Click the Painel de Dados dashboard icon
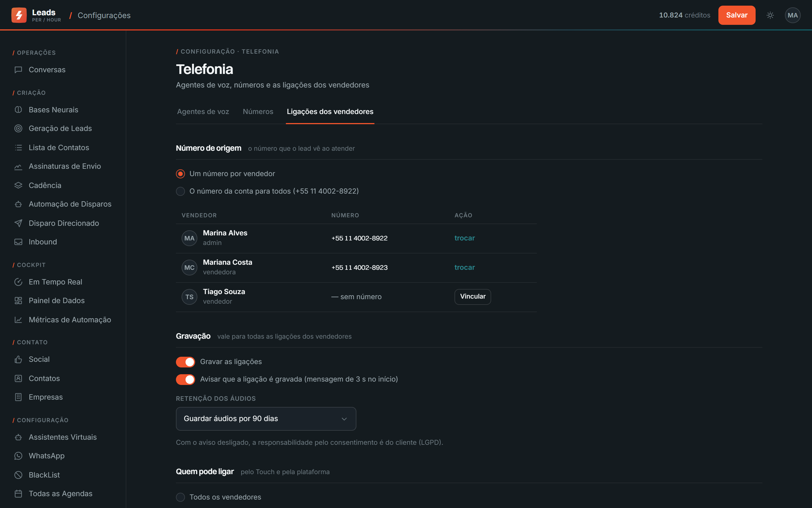The image size is (812, 508). point(18,301)
